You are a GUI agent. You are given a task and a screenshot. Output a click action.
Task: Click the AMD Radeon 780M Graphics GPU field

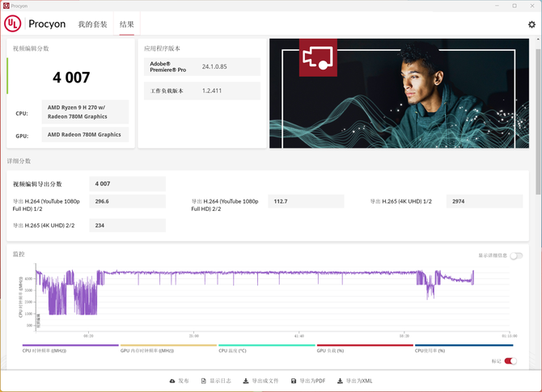pos(85,135)
